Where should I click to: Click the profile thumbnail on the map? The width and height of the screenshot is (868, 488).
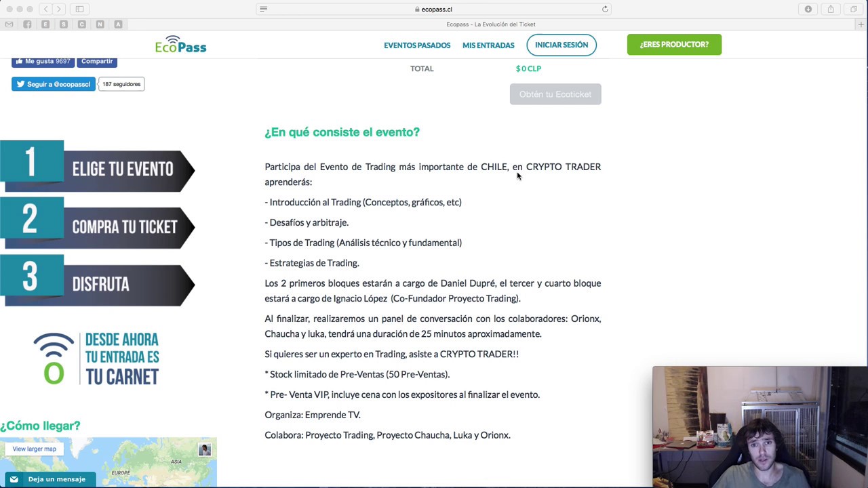click(x=205, y=449)
